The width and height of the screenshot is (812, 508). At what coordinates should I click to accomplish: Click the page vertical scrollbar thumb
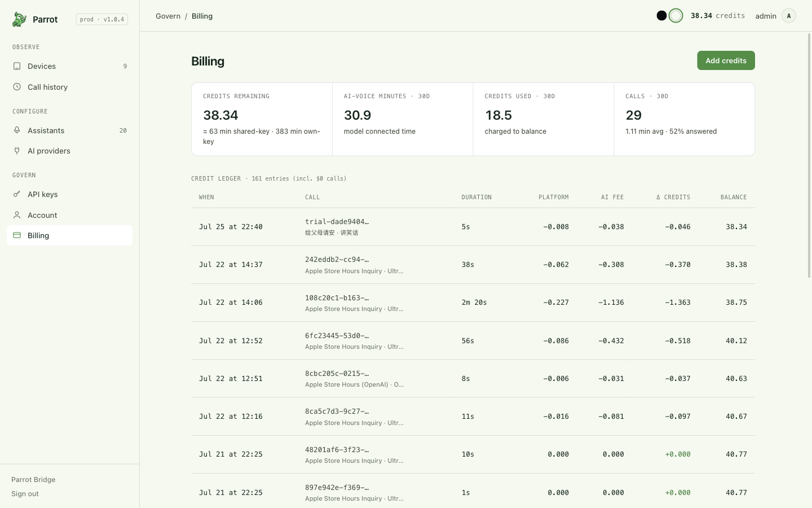(x=809, y=155)
